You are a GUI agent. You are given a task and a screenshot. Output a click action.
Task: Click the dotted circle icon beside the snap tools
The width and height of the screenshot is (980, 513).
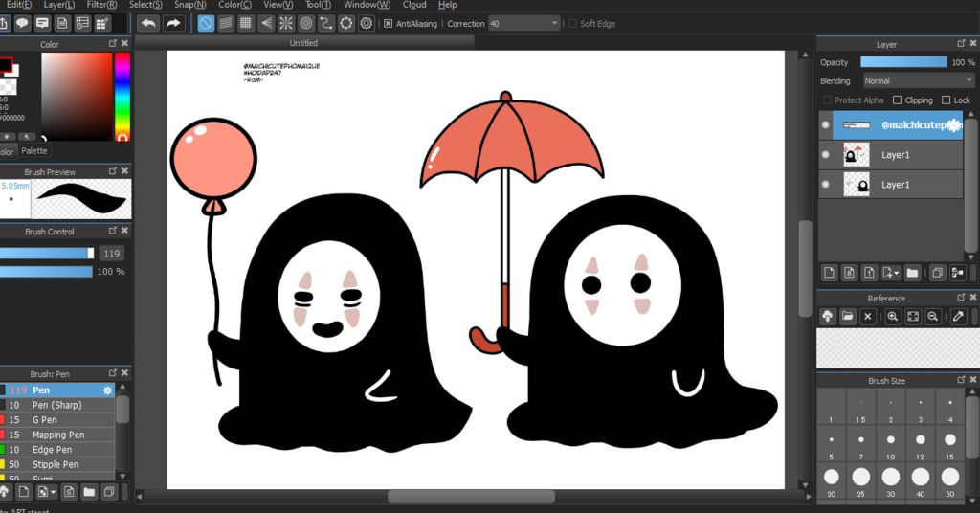[x=345, y=24]
